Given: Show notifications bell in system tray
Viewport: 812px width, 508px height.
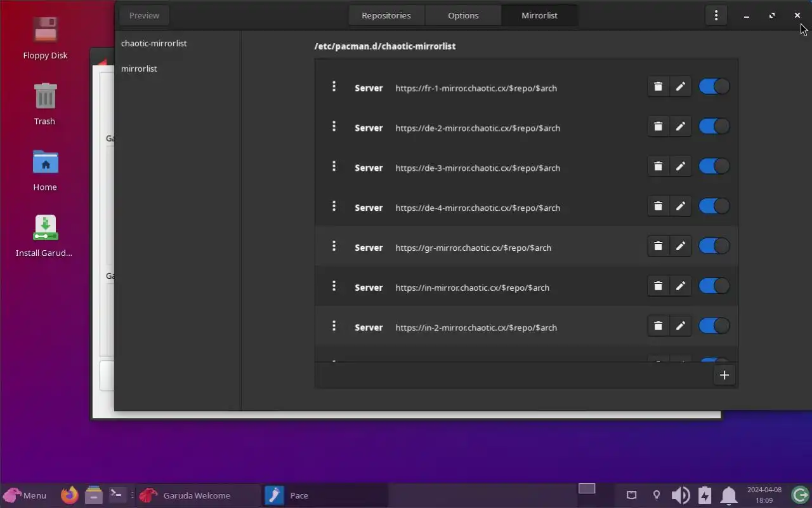Looking at the screenshot, I should (729, 495).
